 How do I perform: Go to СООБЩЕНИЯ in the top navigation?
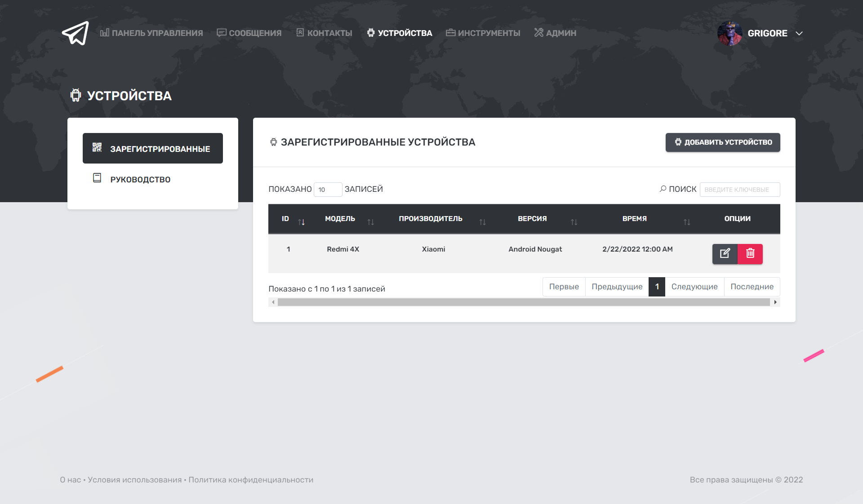click(249, 33)
